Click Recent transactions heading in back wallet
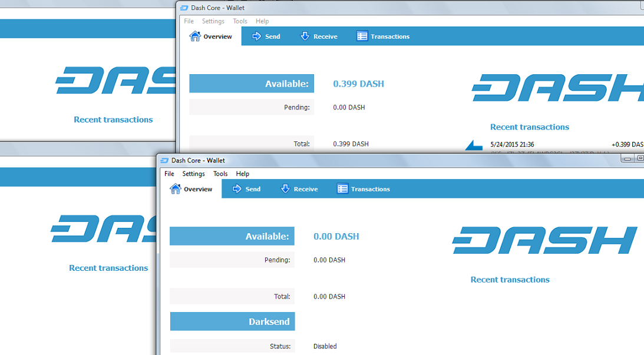Viewport: 644px width, 355px height. [530, 127]
